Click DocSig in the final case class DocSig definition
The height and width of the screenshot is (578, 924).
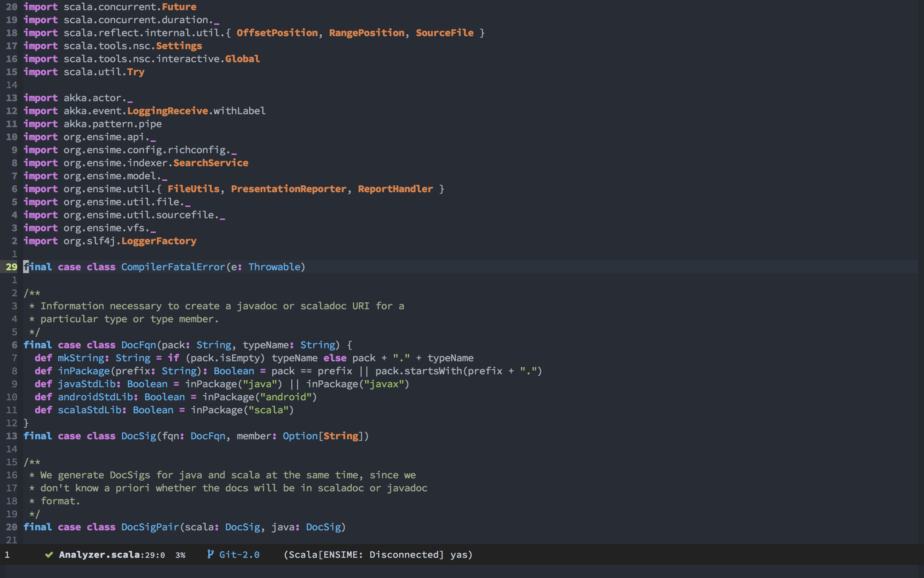click(x=139, y=436)
